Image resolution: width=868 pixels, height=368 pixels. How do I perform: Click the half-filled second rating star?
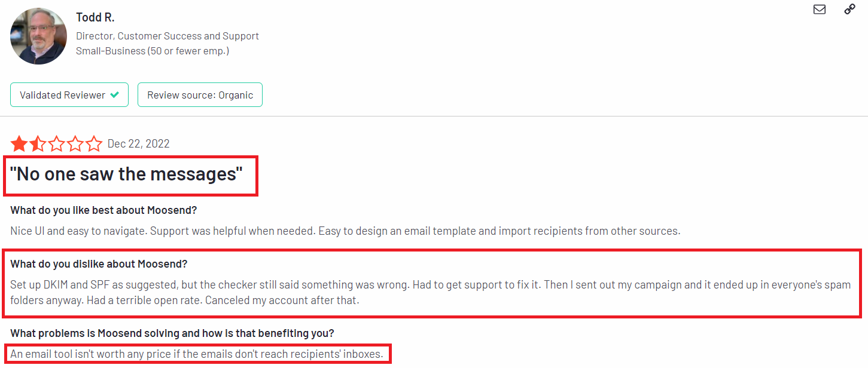click(x=38, y=144)
